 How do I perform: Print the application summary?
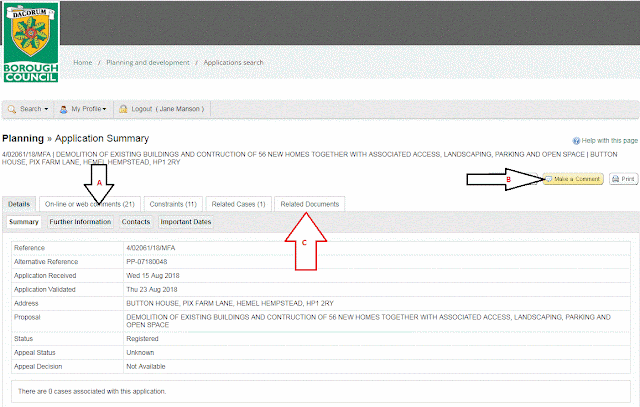click(624, 179)
